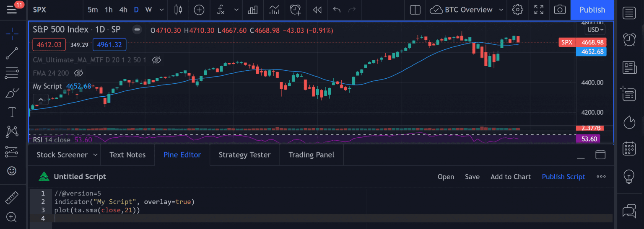Click Add to Chart button

(x=510, y=177)
